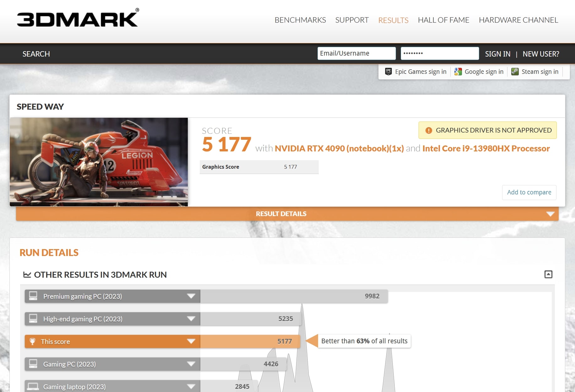Open the Results menu
The image size is (575, 392).
[393, 20]
